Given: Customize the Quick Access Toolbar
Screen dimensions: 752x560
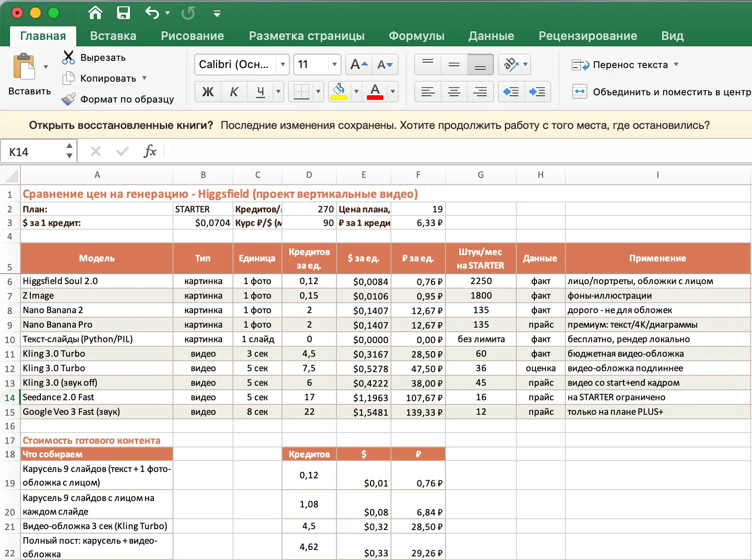Looking at the screenshot, I should pyautogui.click(x=217, y=14).
